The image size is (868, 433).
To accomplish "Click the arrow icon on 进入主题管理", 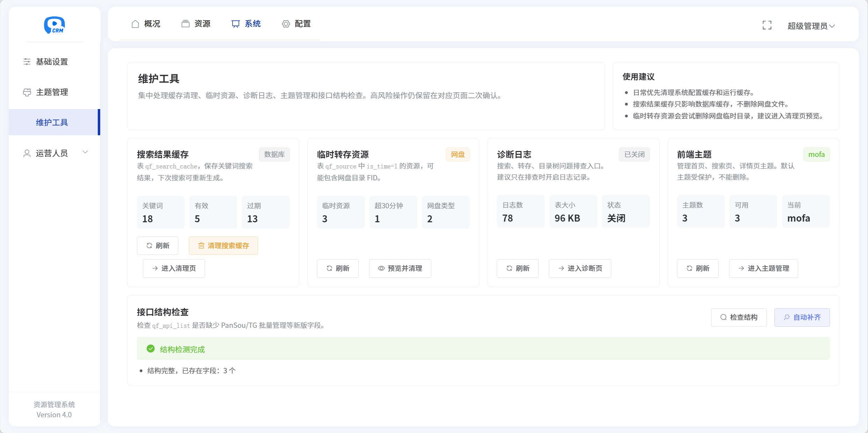I will click(x=741, y=268).
